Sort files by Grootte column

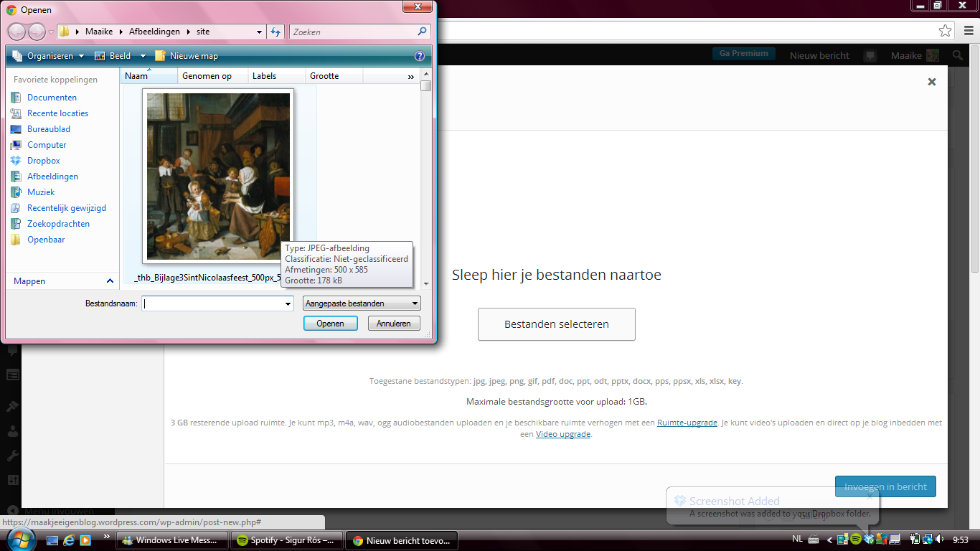pyautogui.click(x=324, y=76)
